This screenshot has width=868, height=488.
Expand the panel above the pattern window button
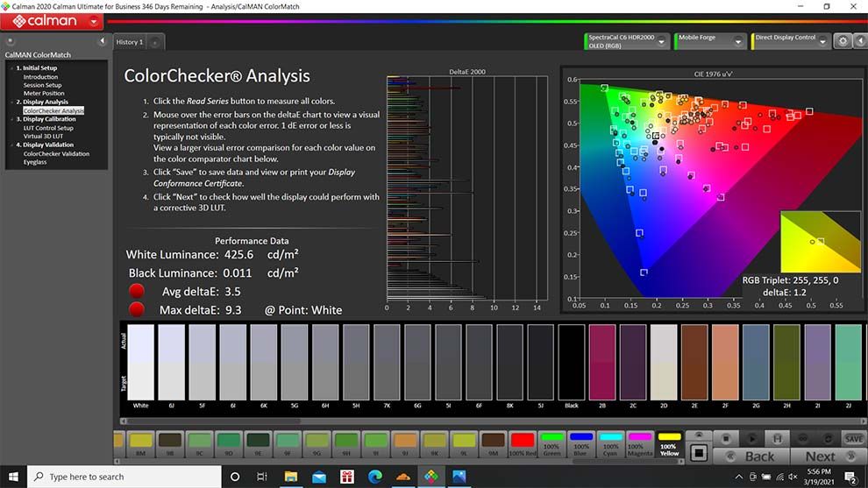click(699, 435)
